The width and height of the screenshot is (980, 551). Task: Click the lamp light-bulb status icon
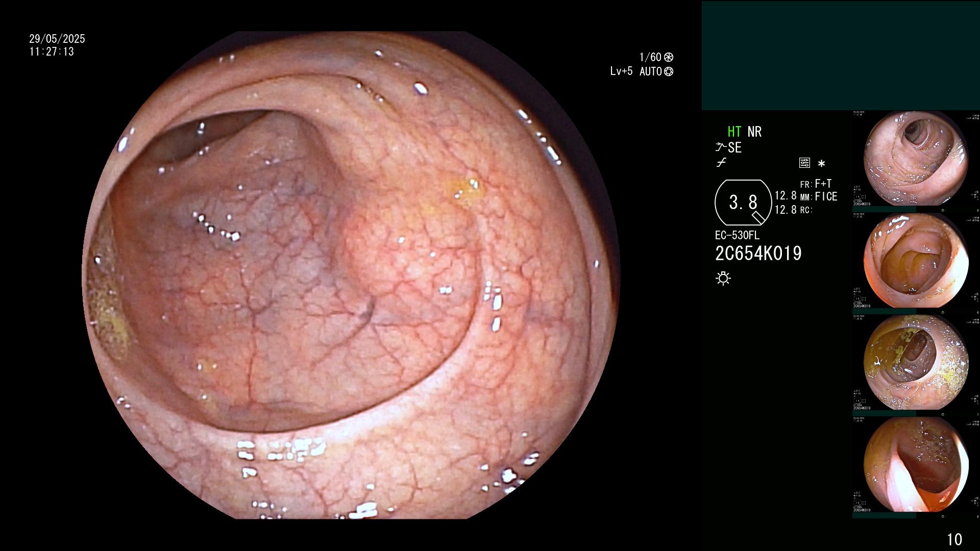click(x=723, y=278)
